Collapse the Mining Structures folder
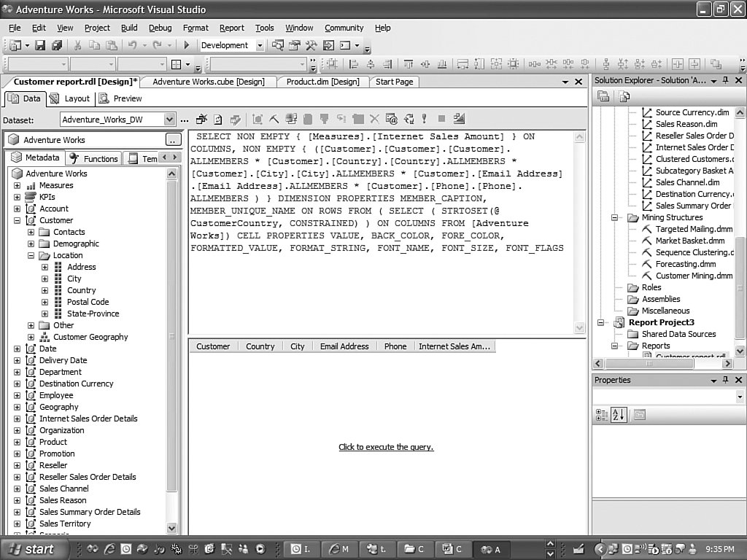 pos(614,217)
